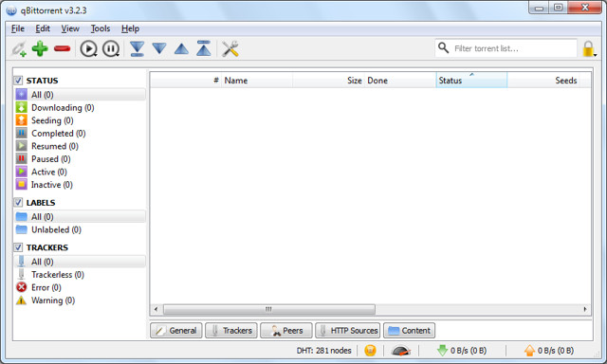Sort by the Status column header
The height and width of the screenshot is (364, 607).
point(471,80)
